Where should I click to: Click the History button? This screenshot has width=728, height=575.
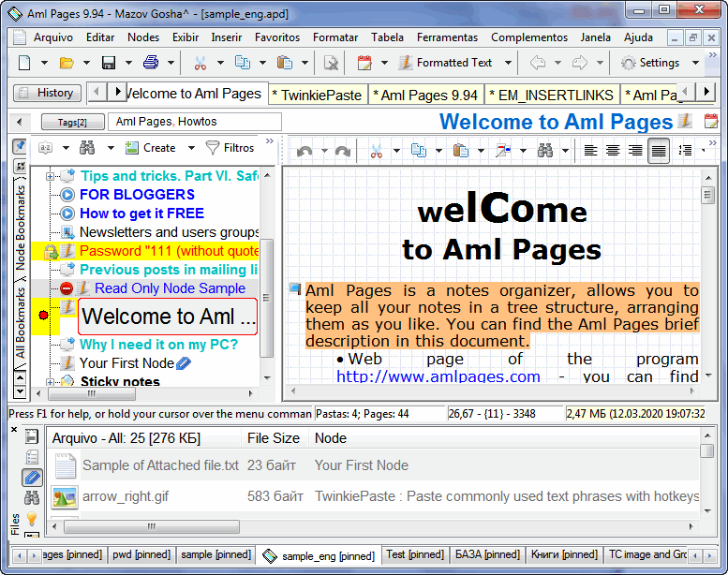[x=48, y=93]
